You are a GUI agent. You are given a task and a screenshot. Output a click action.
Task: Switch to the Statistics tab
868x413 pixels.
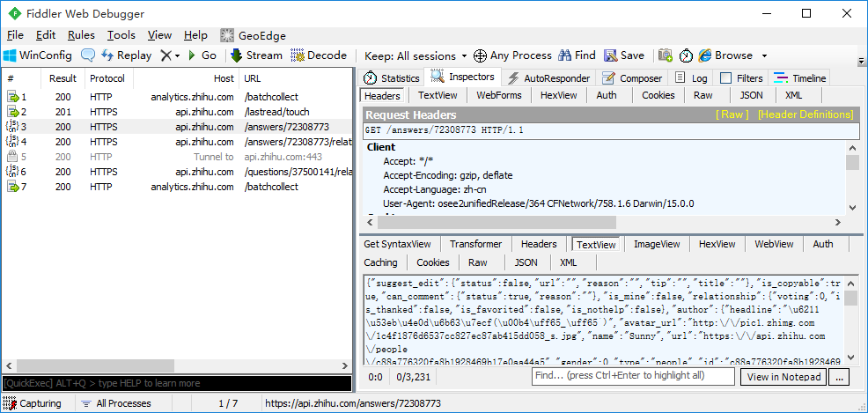(393, 78)
